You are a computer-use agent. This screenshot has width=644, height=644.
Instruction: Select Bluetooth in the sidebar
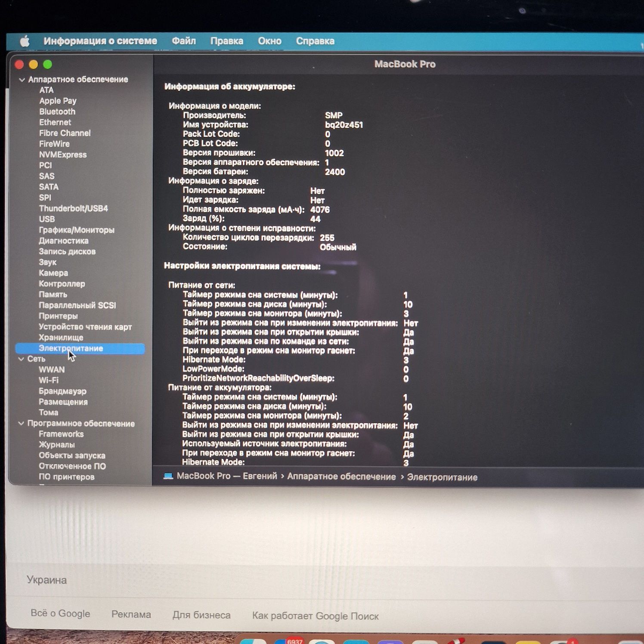coord(57,111)
